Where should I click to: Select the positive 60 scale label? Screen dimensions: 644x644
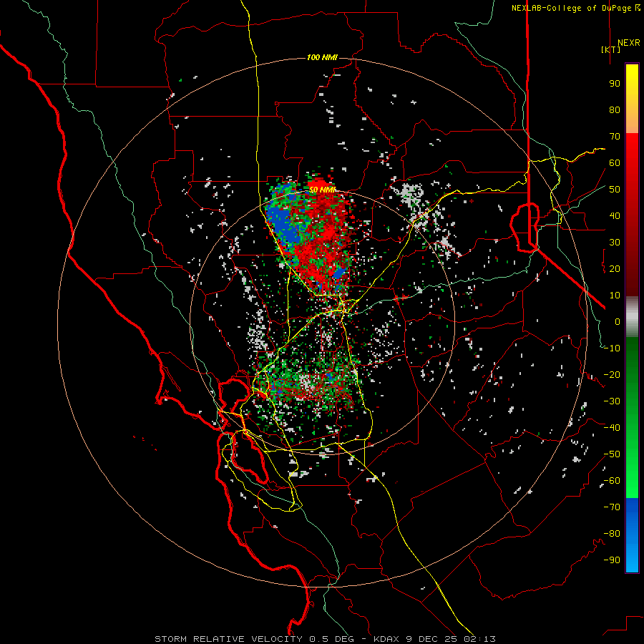point(615,163)
